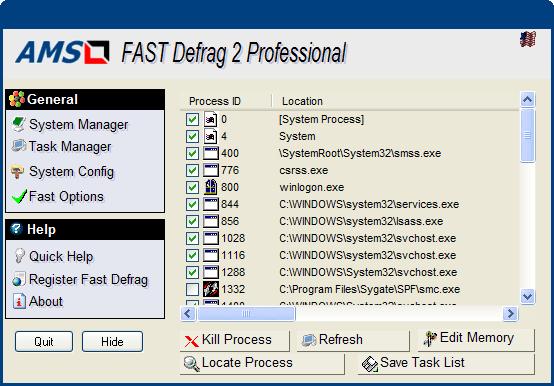Click the General section colorful icon
Viewport: 554px width, 386px height.
click(x=17, y=99)
